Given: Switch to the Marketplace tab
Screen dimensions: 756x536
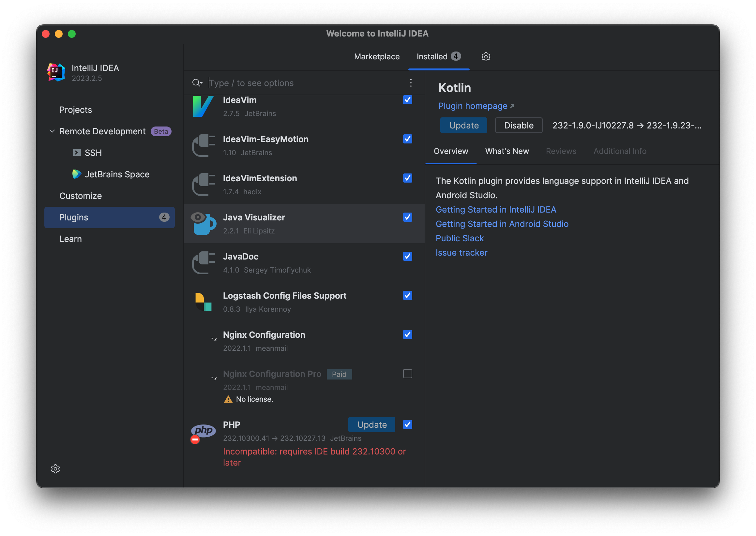Looking at the screenshot, I should [377, 57].
